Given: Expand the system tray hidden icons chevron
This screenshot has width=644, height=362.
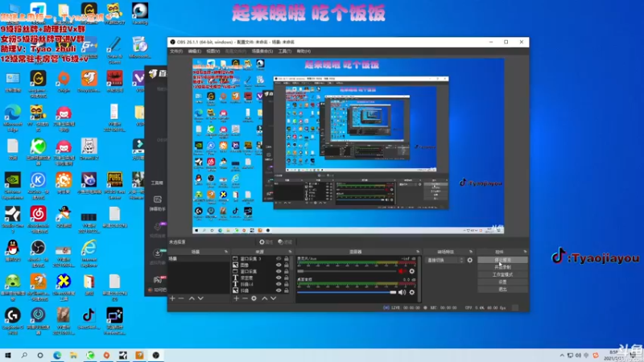Looking at the screenshot, I should (562, 356).
